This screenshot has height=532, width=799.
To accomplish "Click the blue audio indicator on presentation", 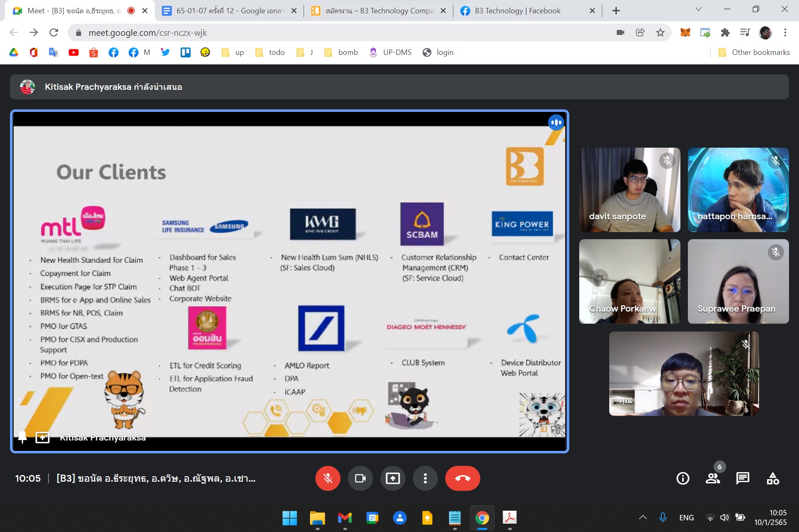I will click(556, 122).
